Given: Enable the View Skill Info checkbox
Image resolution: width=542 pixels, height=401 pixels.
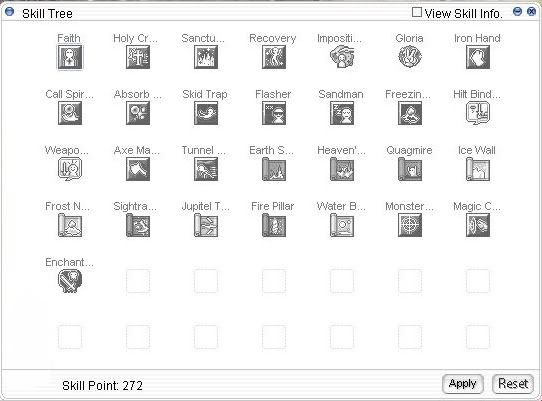Looking at the screenshot, I should 417,12.
